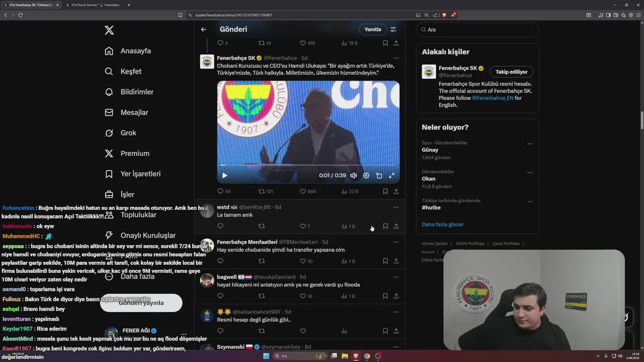This screenshot has width=644, height=362.
Task: Open Mesajlar in the sidebar
Action: click(x=126, y=113)
